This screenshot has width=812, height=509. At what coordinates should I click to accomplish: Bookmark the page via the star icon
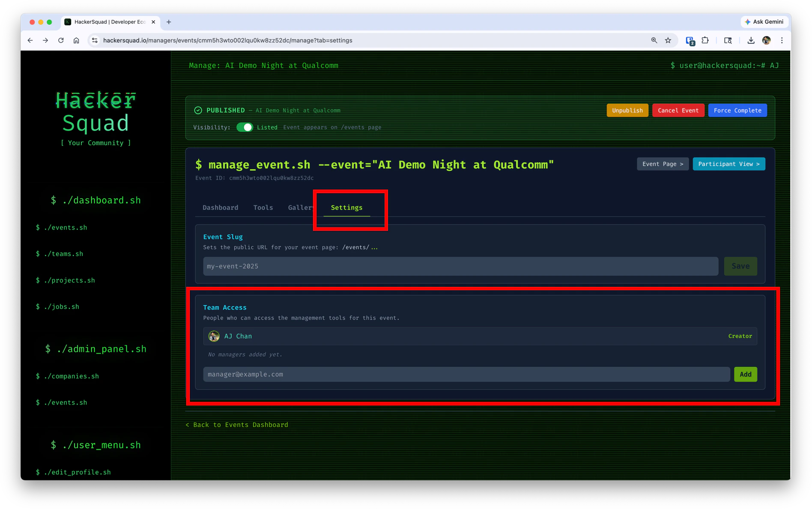(668, 40)
